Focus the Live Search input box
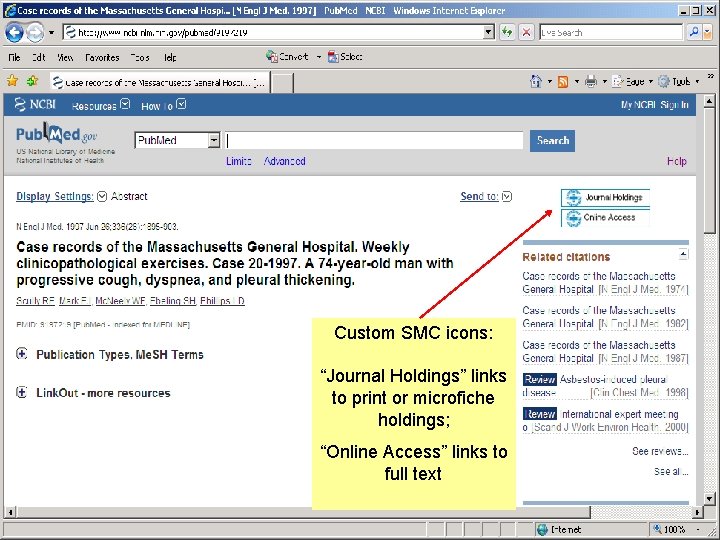 (x=611, y=32)
